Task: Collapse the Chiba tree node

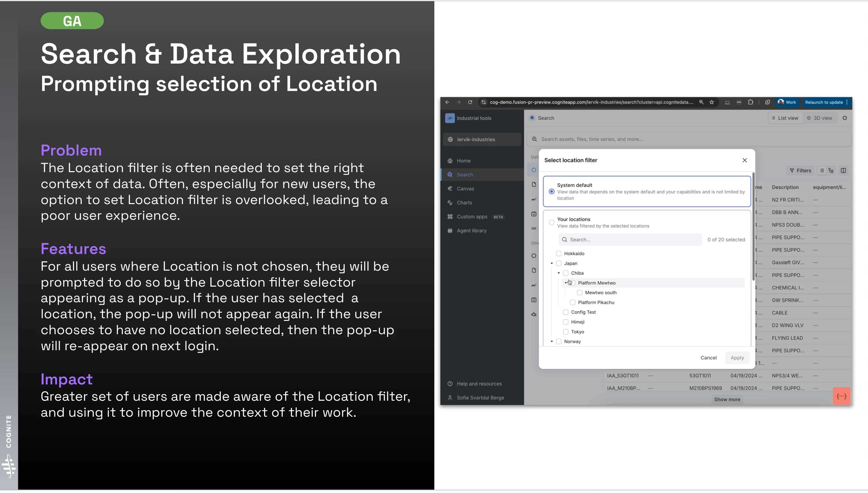Action: click(559, 273)
